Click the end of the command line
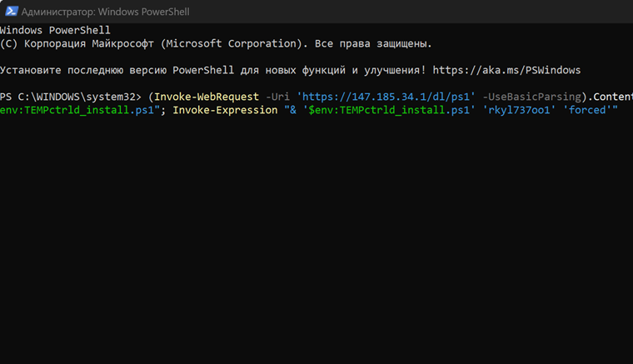 (x=620, y=110)
